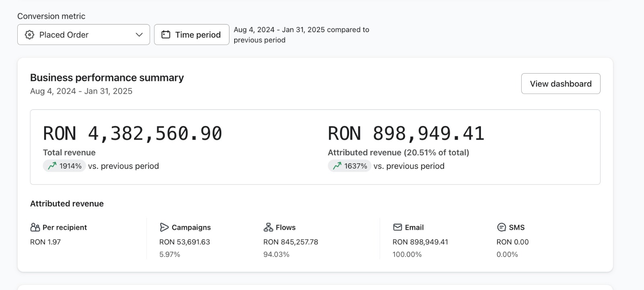
Task: Click the View dashboard button
Action: point(561,84)
